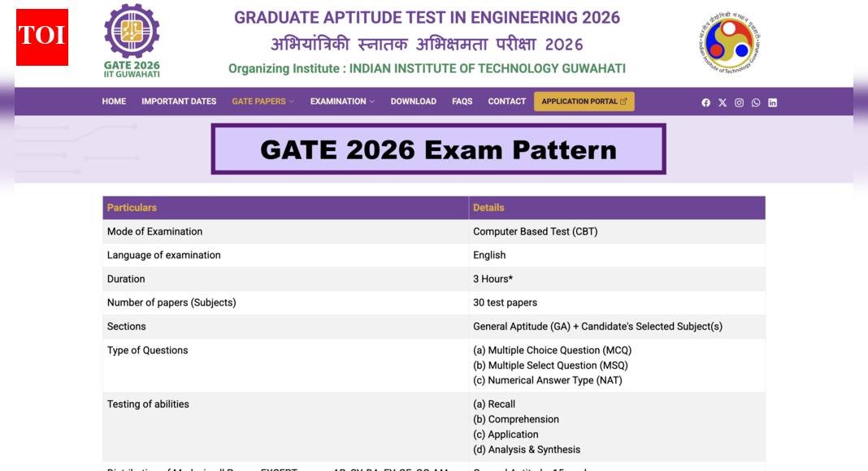Click the Particulars table header
The height and width of the screenshot is (471, 868).
click(x=132, y=207)
